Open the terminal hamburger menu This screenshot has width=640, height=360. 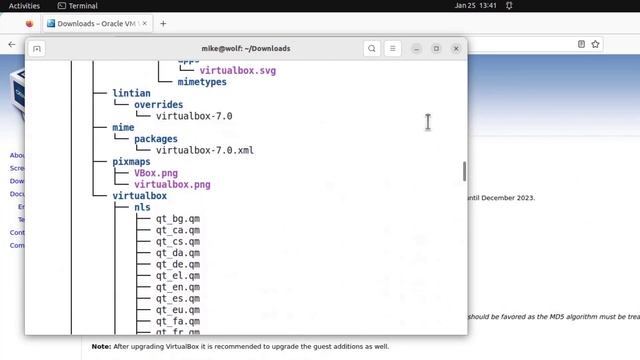coord(392,49)
